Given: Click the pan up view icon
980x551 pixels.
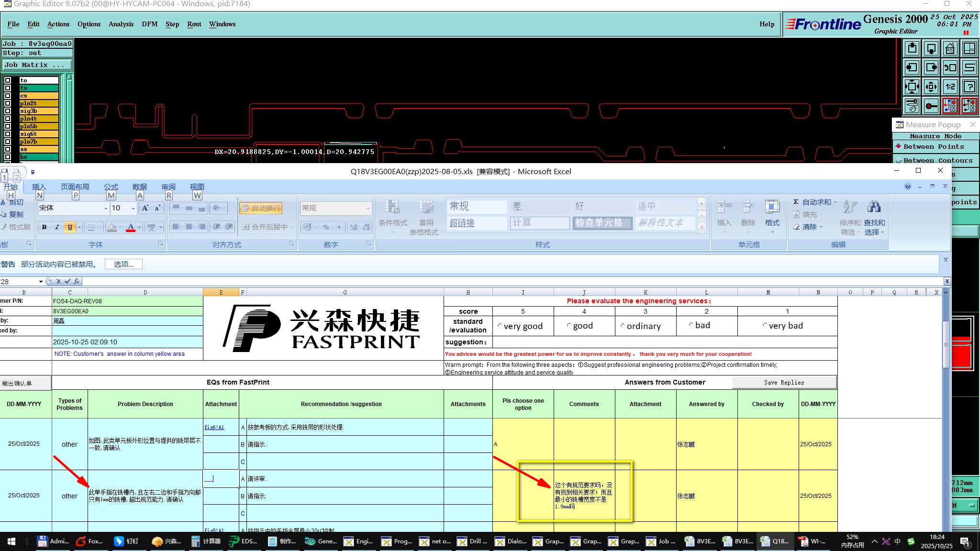Looking at the screenshot, I should 912,48.
